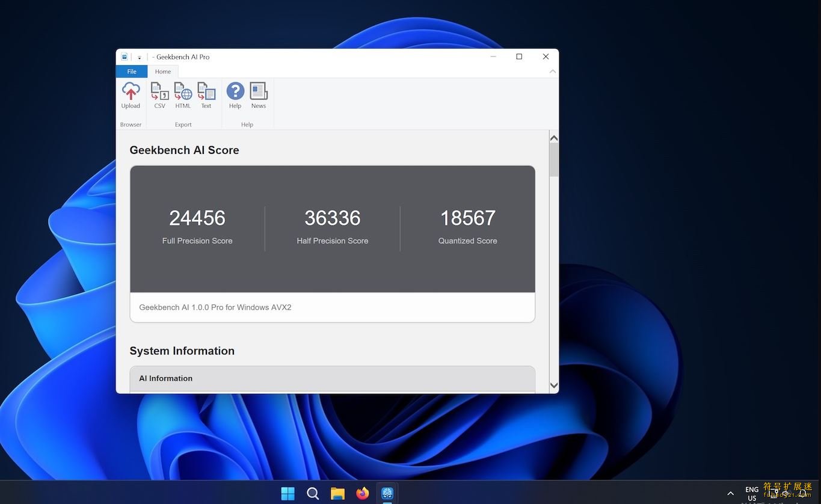Launch Firefox from the taskbar
Viewport: 821px width, 504px height.
point(362,494)
